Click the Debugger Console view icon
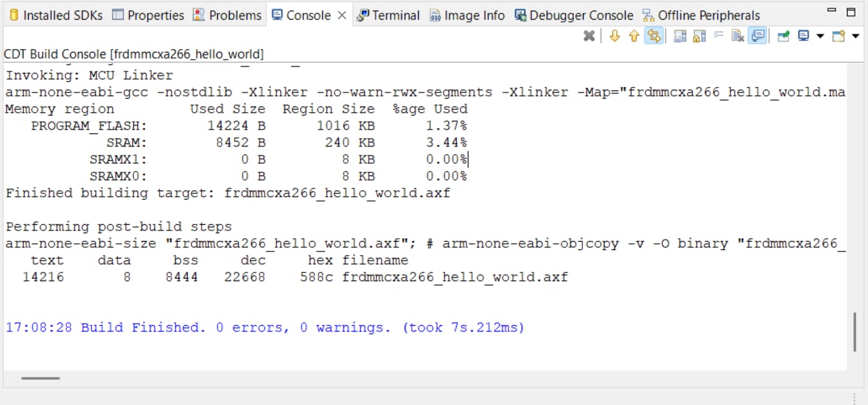Viewport: 868px width, 405px height. (x=521, y=14)
